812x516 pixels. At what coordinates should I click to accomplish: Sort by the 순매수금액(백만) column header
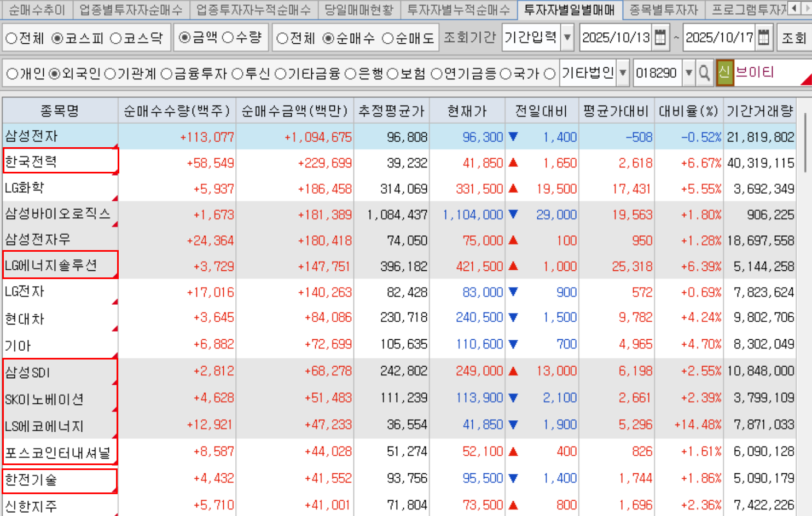(x=294, y=111)
